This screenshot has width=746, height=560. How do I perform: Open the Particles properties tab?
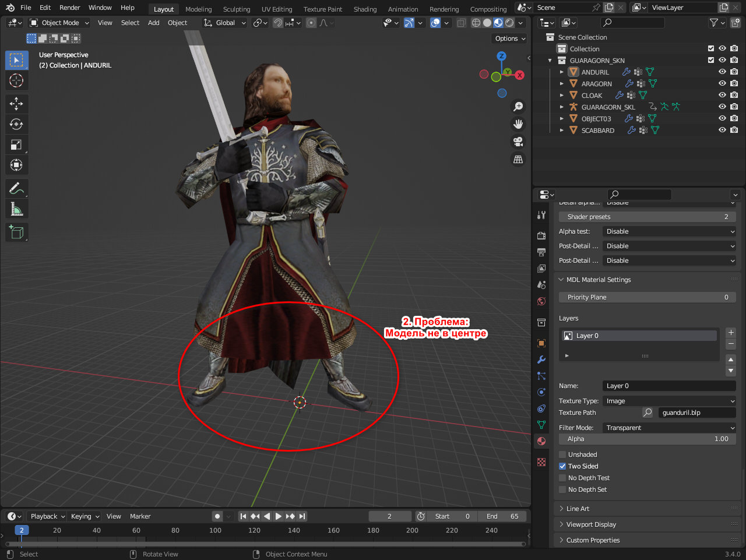point(541,376)
